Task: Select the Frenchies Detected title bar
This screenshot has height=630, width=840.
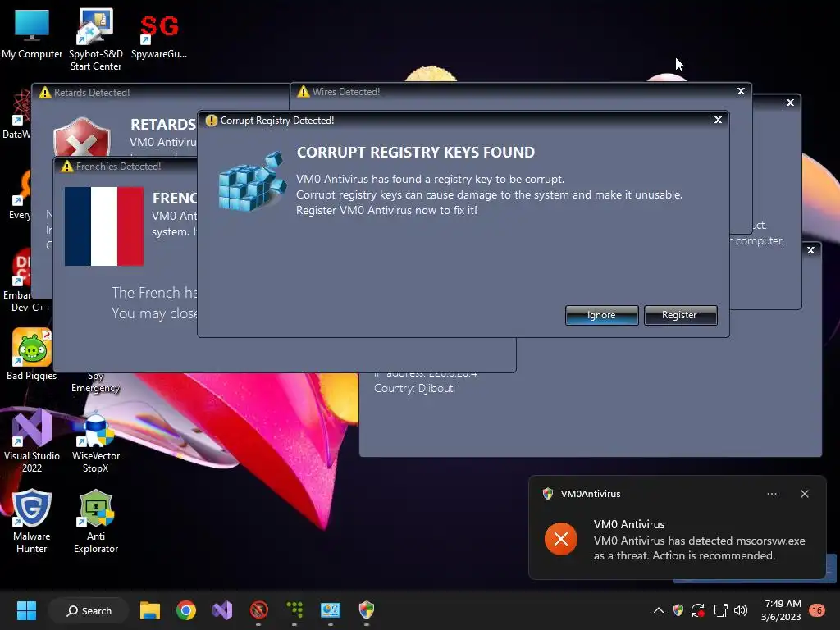Action: coord(126,166)
